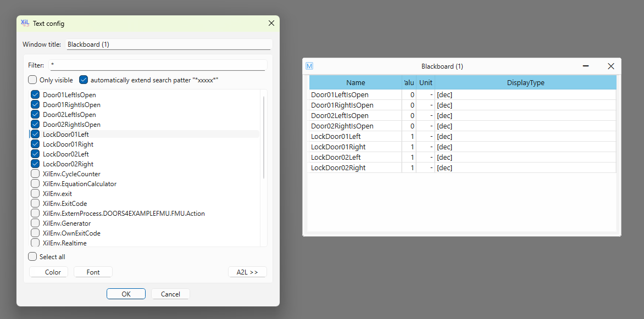The height and width of the screenshot is (319, 644).
Task: Select the LockDoor01Left row in Blackboard
Action: click(356, 137)
